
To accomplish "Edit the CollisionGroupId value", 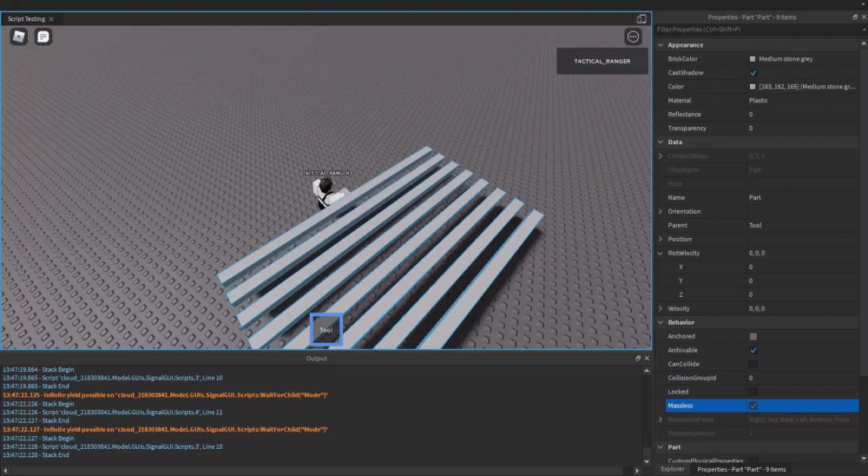I will pyautogui.click(x=803, y=378).
